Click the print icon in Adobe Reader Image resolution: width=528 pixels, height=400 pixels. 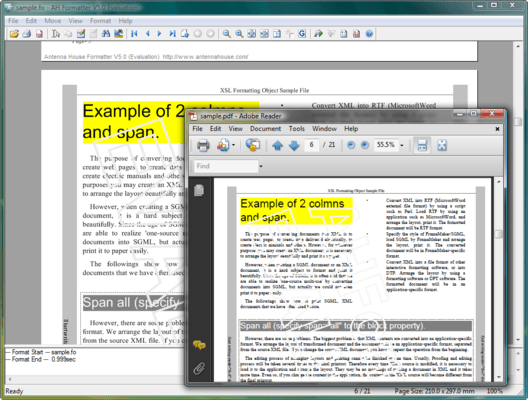click(203, 145)
